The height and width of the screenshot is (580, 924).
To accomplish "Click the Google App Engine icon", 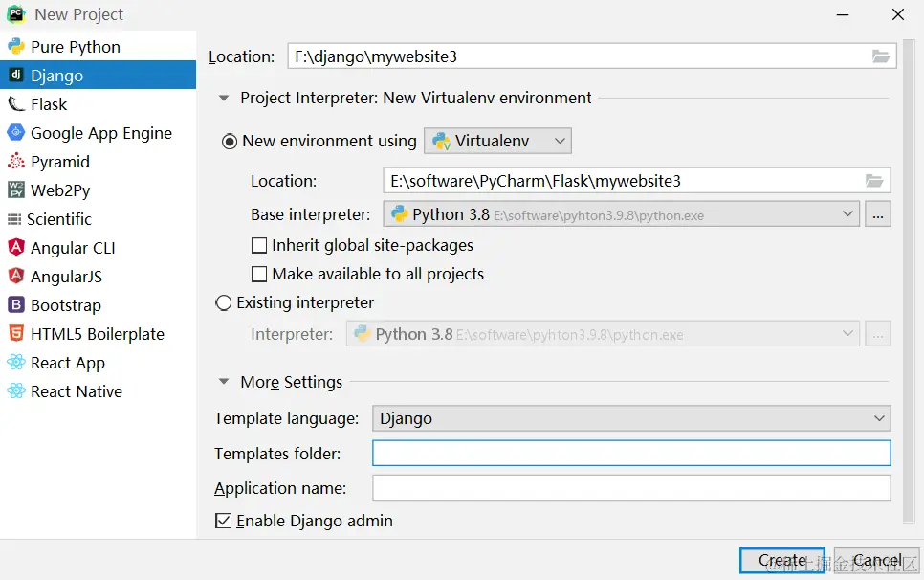I will pyautogui.click(x=16, y=133).
